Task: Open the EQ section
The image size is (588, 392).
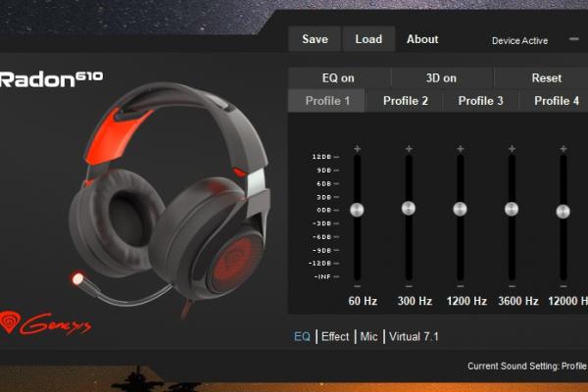Action: (302, 336)
